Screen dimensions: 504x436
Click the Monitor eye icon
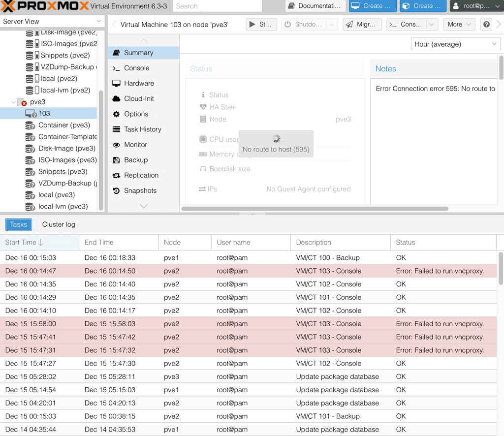point(116,145)
